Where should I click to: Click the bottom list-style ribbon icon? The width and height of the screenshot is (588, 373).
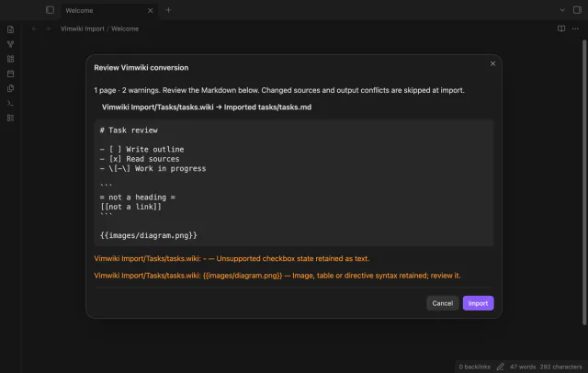click(10, 118)
